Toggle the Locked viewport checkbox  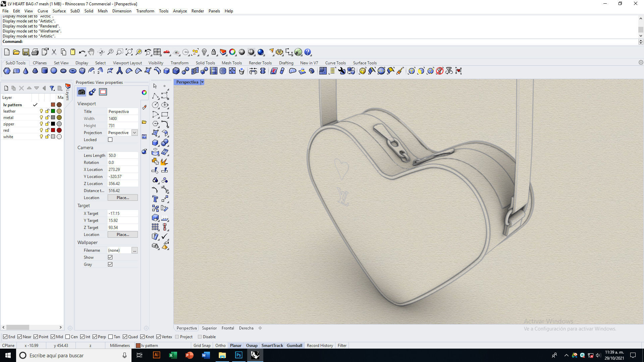(x=110, y=140)
